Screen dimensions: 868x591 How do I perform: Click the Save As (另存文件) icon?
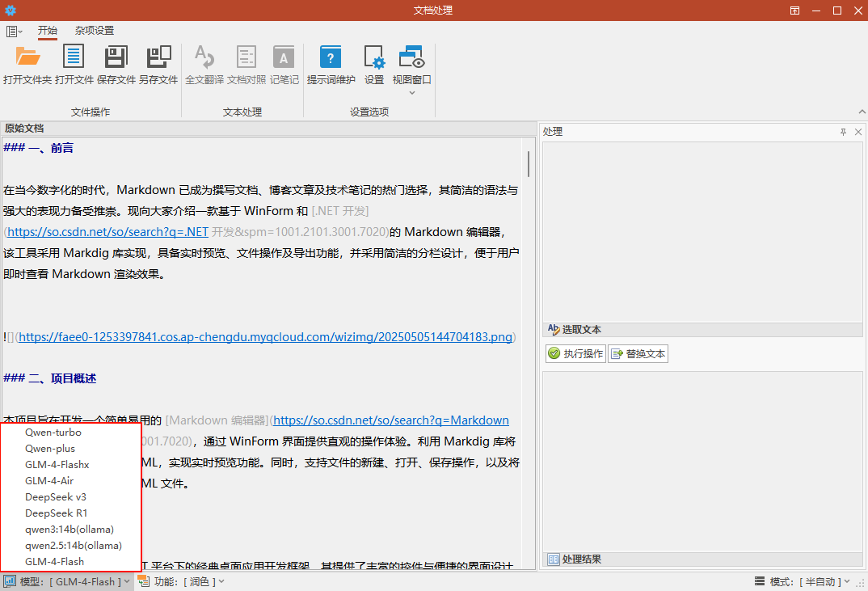158,57
